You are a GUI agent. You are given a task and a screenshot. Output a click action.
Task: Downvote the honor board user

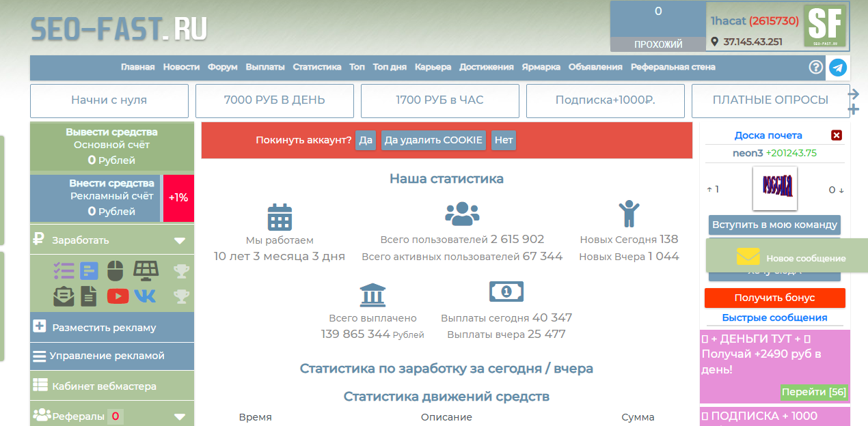click(837, 190)
